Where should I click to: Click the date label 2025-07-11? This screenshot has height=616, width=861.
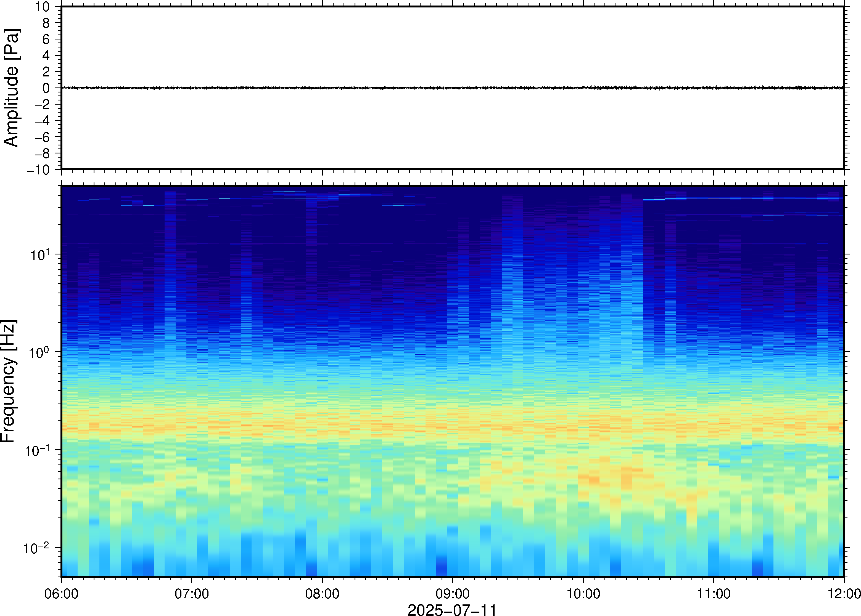click(452, 610)
